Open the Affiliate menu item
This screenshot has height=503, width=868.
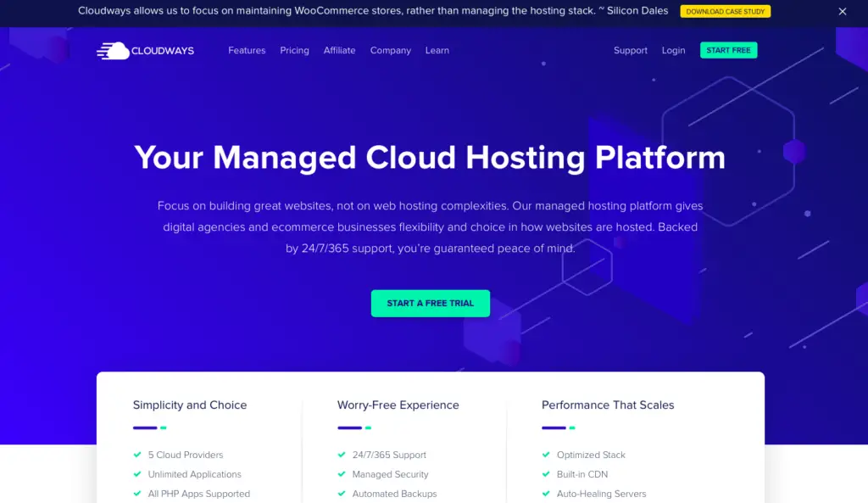pyautogui.click(x=339, y=50)
